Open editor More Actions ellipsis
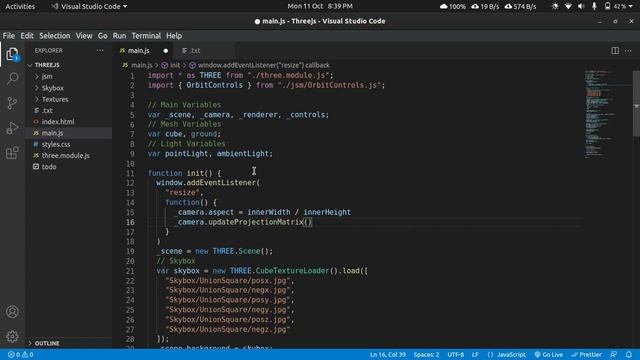Image resolution: width=640 pixels, height=360 pixels. point(628,51)
